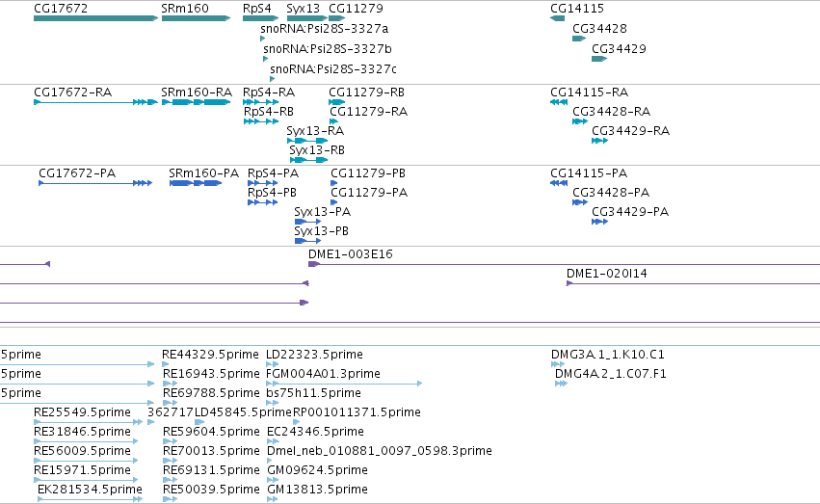Select BAC clone DME1-020I14
Screen dimensions: 820x504
(x=607, y=274)
